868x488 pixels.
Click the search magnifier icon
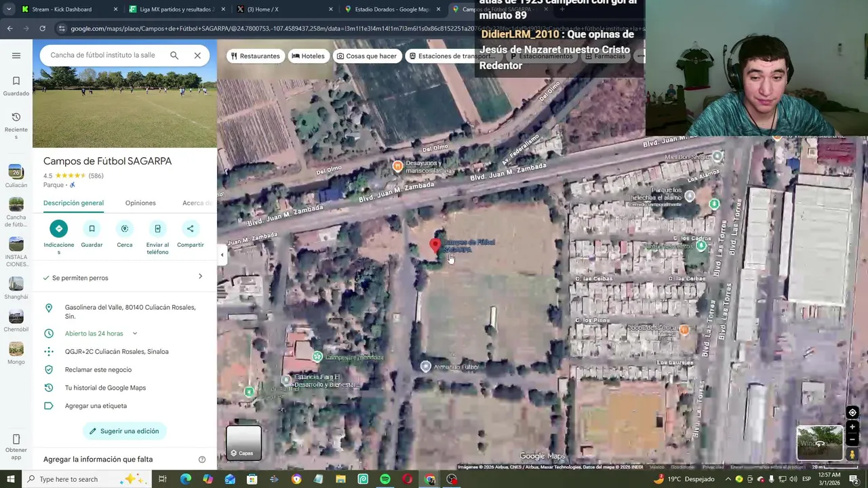174,56
